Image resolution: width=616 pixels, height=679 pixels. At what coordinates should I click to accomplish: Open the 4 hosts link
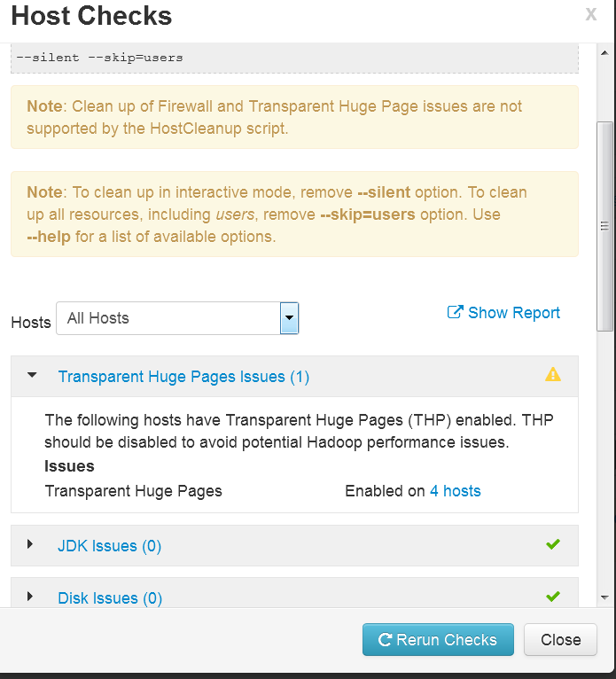click(x=455, y=491)
